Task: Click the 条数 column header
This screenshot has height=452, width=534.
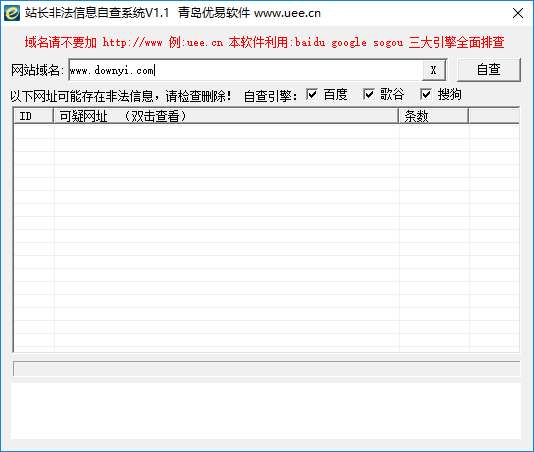Action: [x=434, y=116]
